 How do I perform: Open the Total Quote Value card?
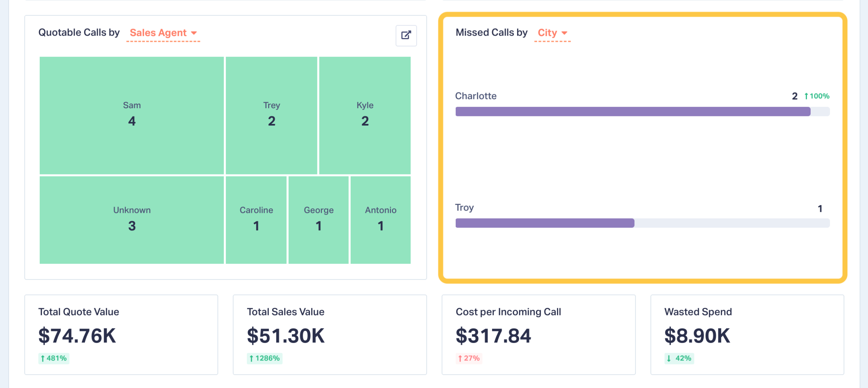[x=121, y=334]
